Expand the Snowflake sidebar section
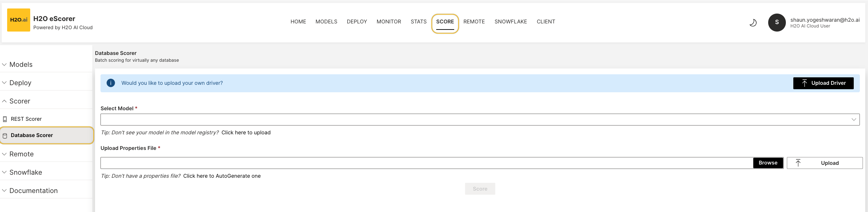This screenshot has height=212, width=868. 26,172
